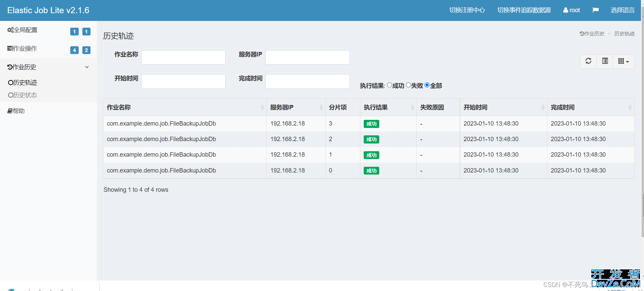Collapse the 作业历史 sidebar section
The width and height of the screenshot is (644, 291).
click(x=48, y=67)
